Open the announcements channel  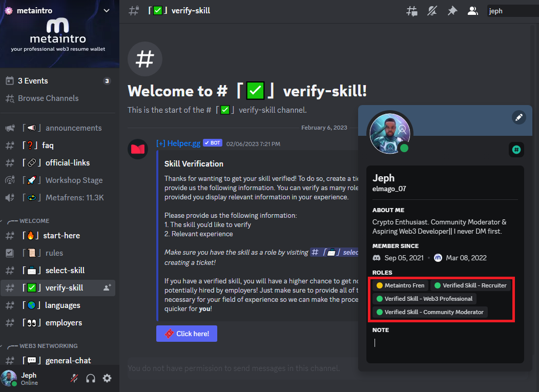click(58, 128)
